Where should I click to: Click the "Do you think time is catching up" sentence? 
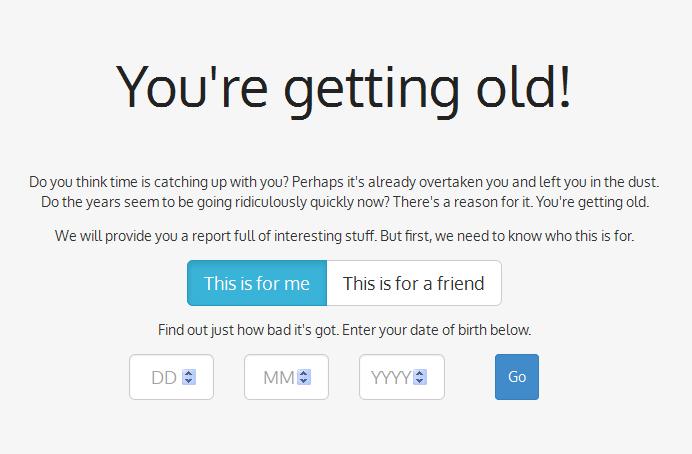(x=158, y=183)
